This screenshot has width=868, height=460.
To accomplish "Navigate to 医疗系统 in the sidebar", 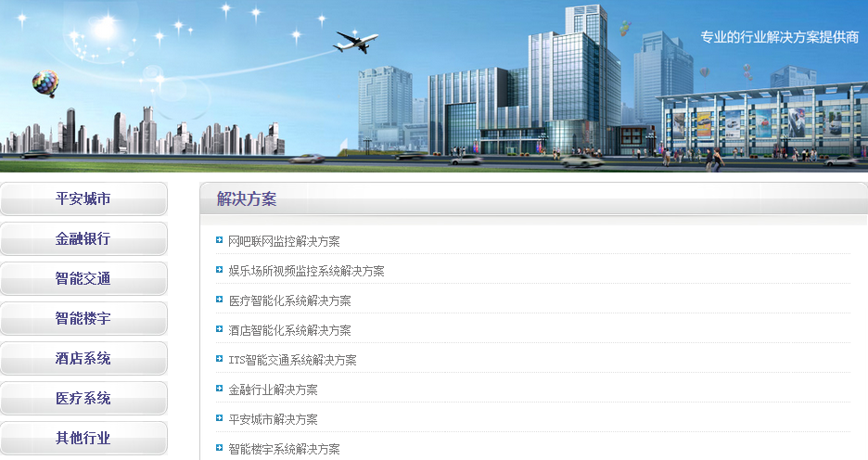I will point(83,398).
